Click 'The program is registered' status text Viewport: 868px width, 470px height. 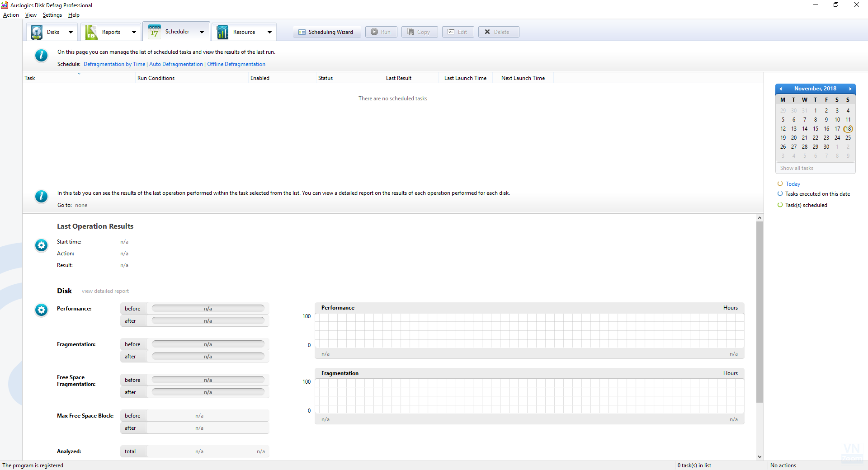click(33, 465)
